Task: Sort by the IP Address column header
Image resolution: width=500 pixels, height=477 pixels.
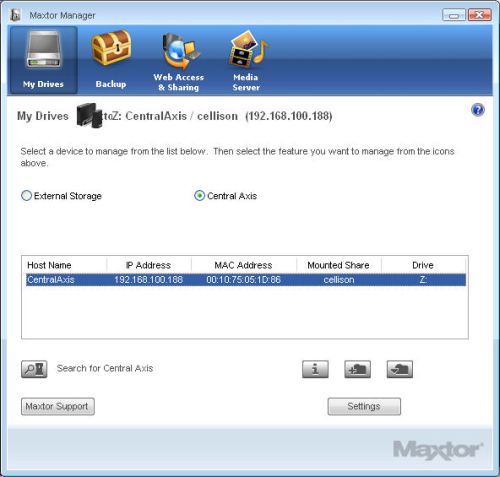Action: (x=149, y=265)
